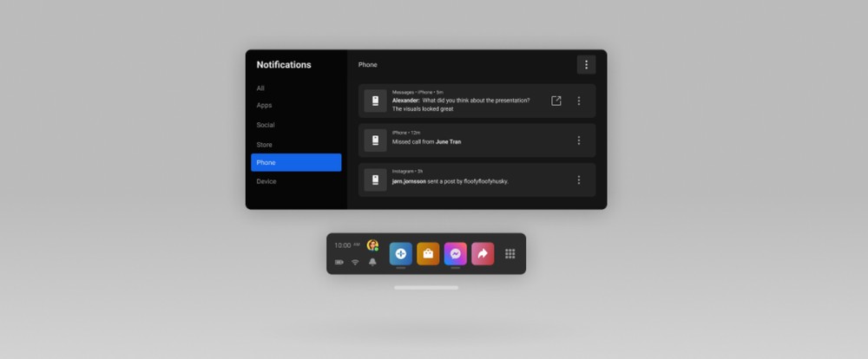Open jørn.jornsson's Instagram post notification
Viewport: 868px width, 359px height.
tap(477, 180)
